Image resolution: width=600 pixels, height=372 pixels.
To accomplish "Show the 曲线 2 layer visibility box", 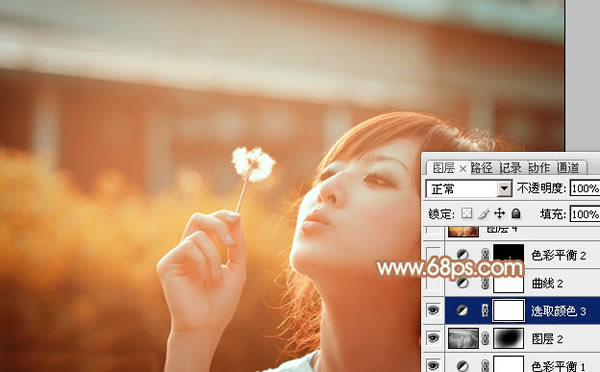I will [433, 283].
